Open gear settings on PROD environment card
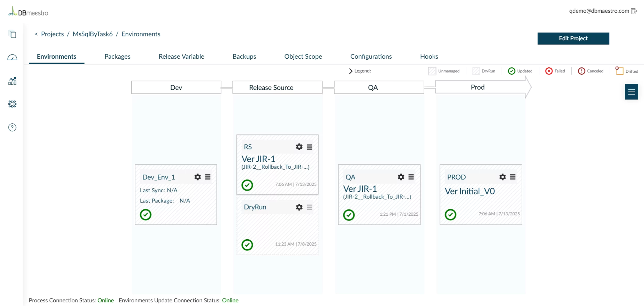This screenshot has height=306, width=644. (x=502, y=177)
